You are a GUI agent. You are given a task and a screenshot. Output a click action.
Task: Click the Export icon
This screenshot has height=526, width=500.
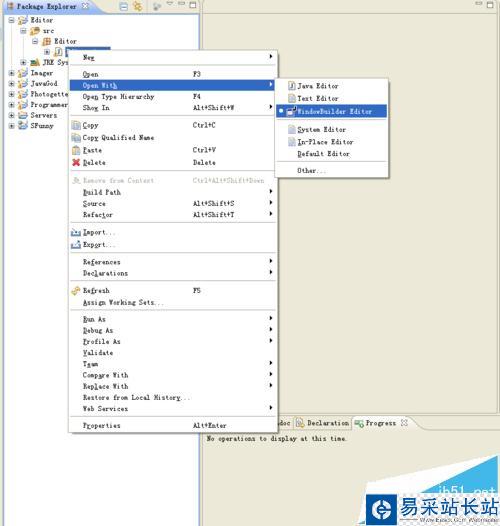tap(76, 245)
